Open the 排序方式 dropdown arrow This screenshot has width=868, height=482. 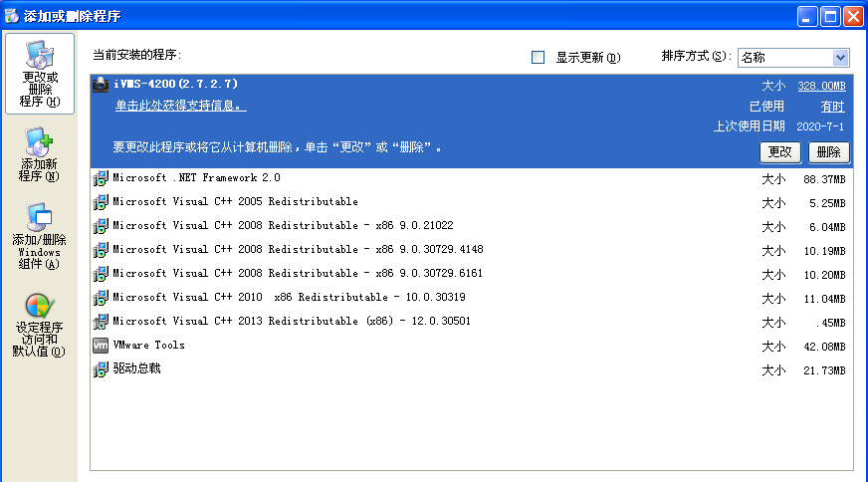[x=840, y=58]
